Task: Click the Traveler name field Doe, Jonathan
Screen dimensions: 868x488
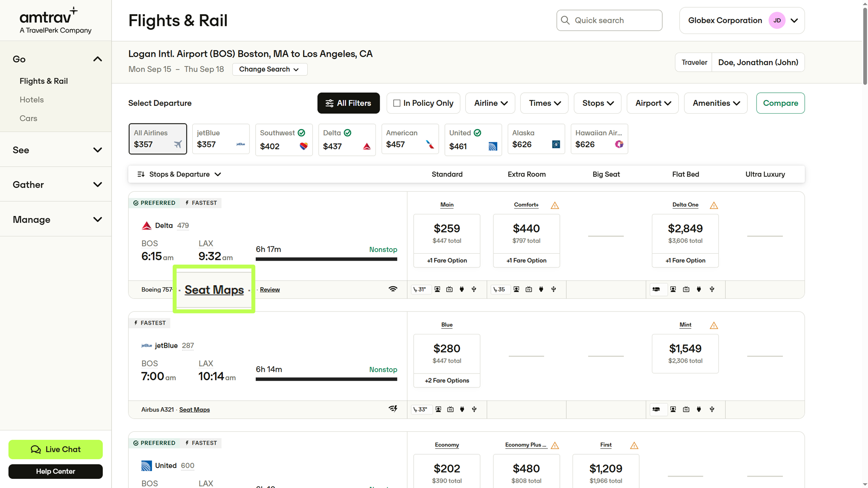Action: (x=758, y=62)
